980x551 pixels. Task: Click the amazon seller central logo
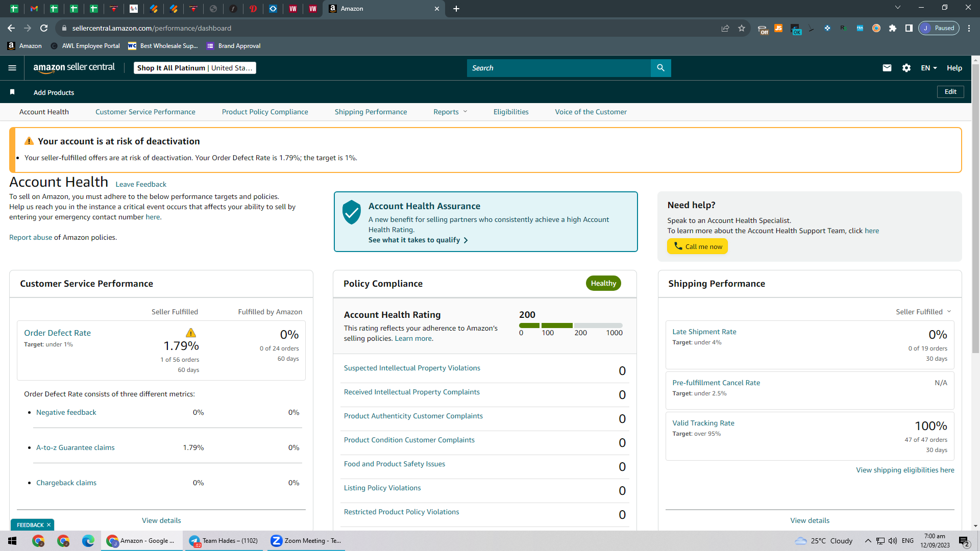[x=74, y=68]
